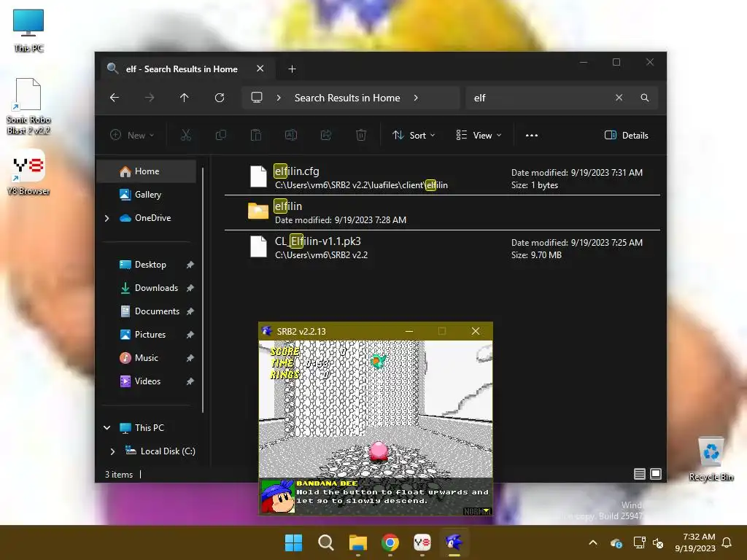Click the PC icon in address bar
Viewport: 747px width, 560px height.
click(x=257, y=98)
